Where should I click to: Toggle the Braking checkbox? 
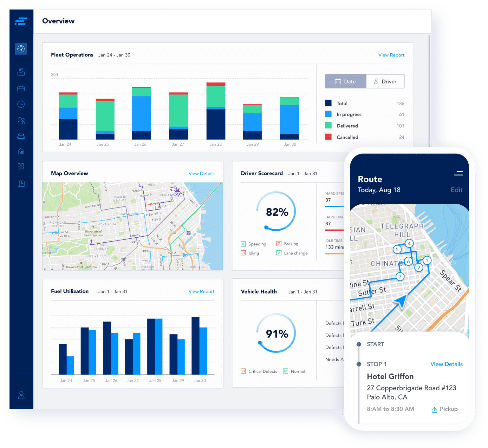pos(279,244)
